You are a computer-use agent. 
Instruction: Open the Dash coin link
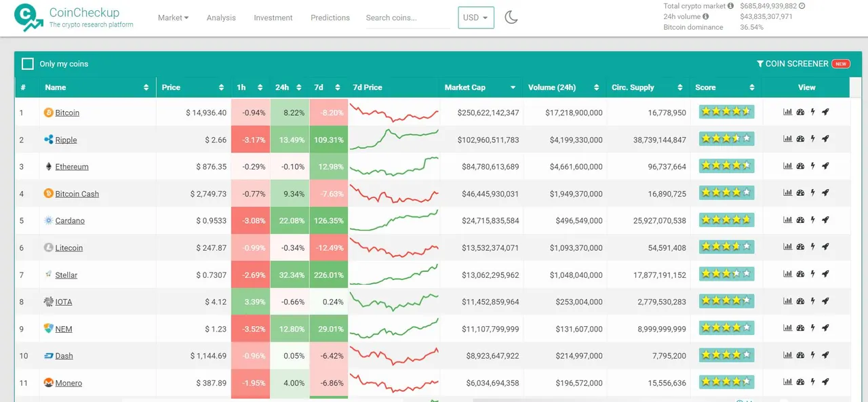(x=64, y=356)
